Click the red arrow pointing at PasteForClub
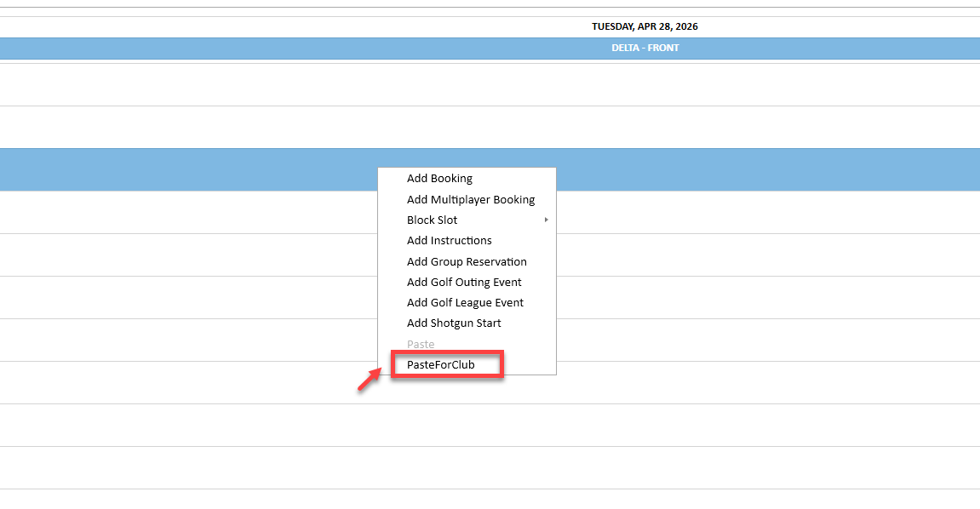This screenshot has width=980, height=509. pyautogui.click(x=370, y=379)
